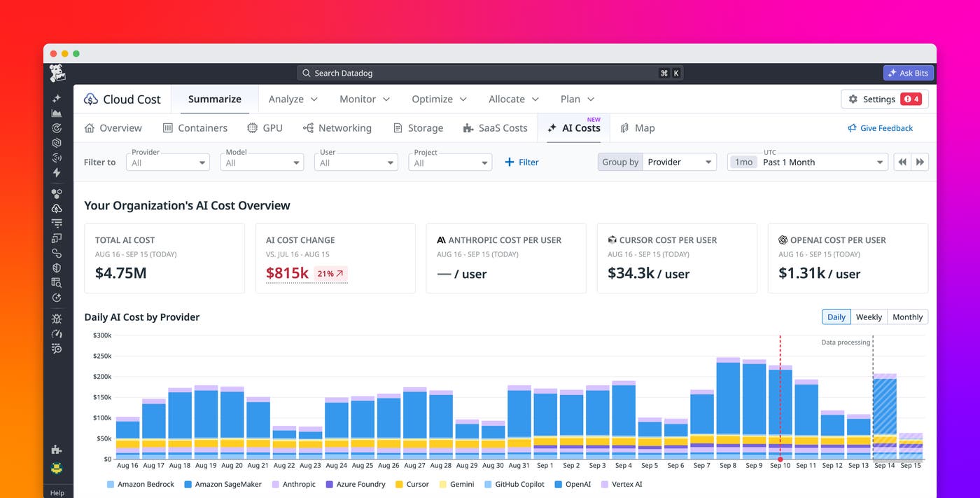Select the Cloud Cost sidebar icon
The image size is (980, 498).
click(57, 209)
